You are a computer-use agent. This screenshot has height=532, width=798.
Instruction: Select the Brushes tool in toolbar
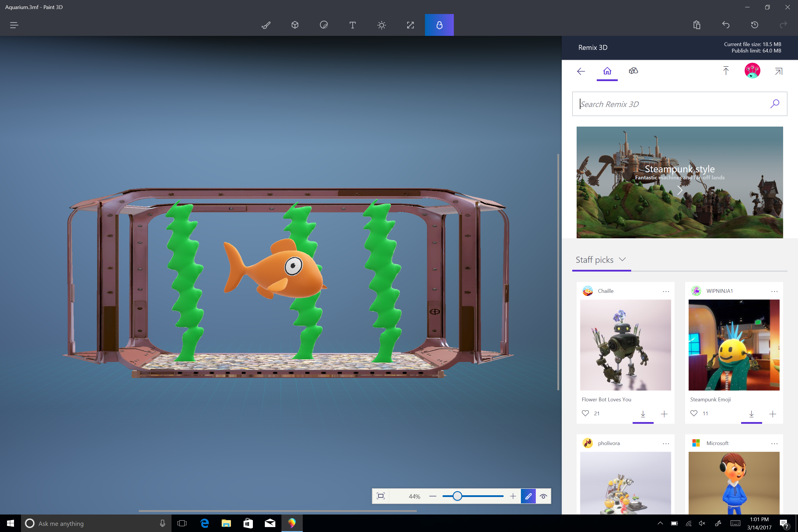267,24
